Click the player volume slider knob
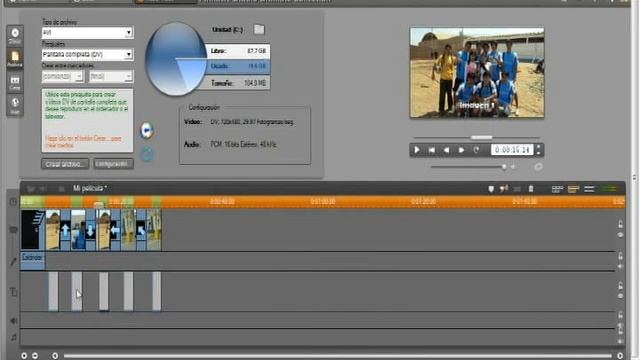The width and height of the screenshot is (640, 360). point(504,167)
